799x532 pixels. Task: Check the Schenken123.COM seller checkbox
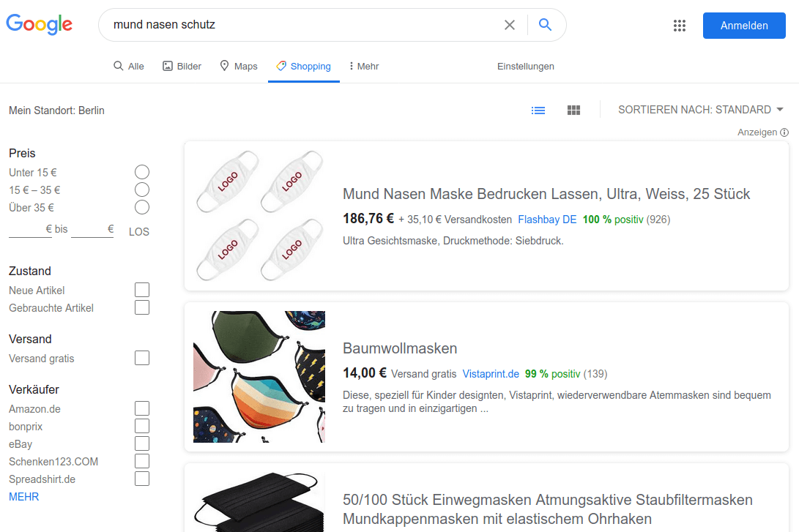(142, 461)
